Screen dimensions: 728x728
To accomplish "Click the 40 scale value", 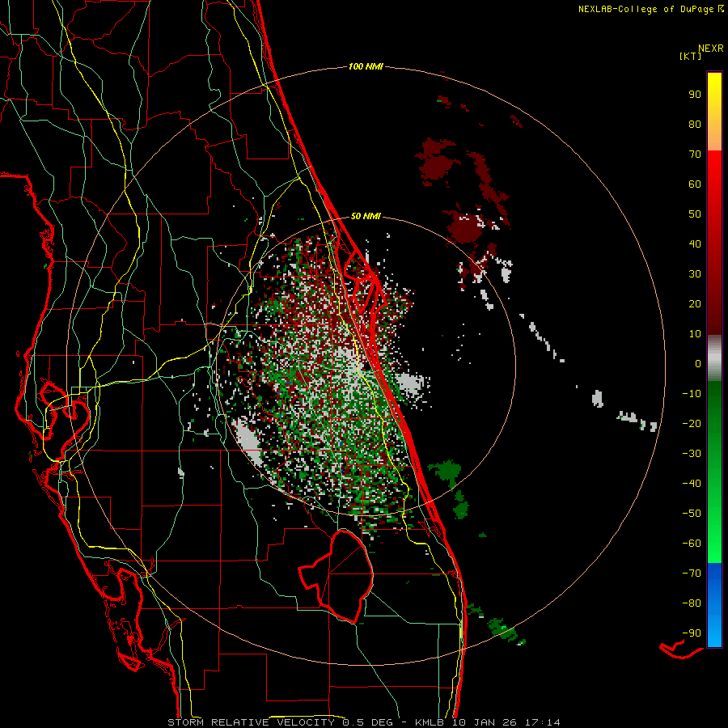I will coord(695,243).
